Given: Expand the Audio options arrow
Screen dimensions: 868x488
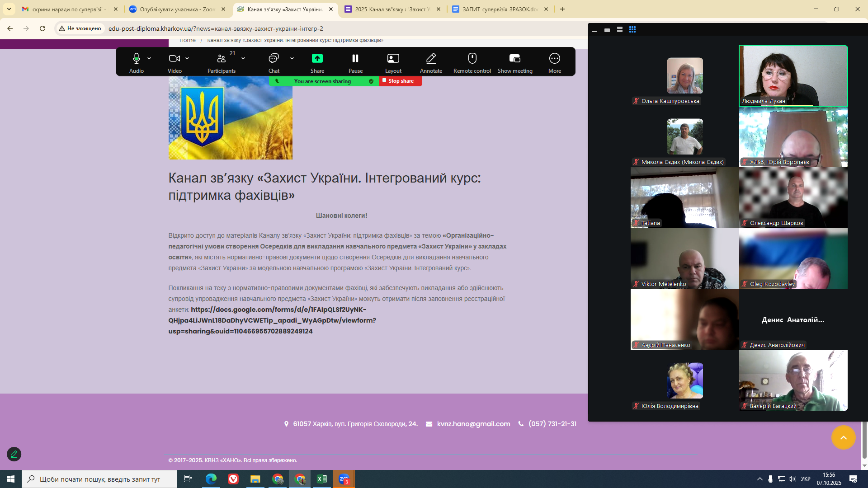Looking at the screenshot, I should 149,58.
